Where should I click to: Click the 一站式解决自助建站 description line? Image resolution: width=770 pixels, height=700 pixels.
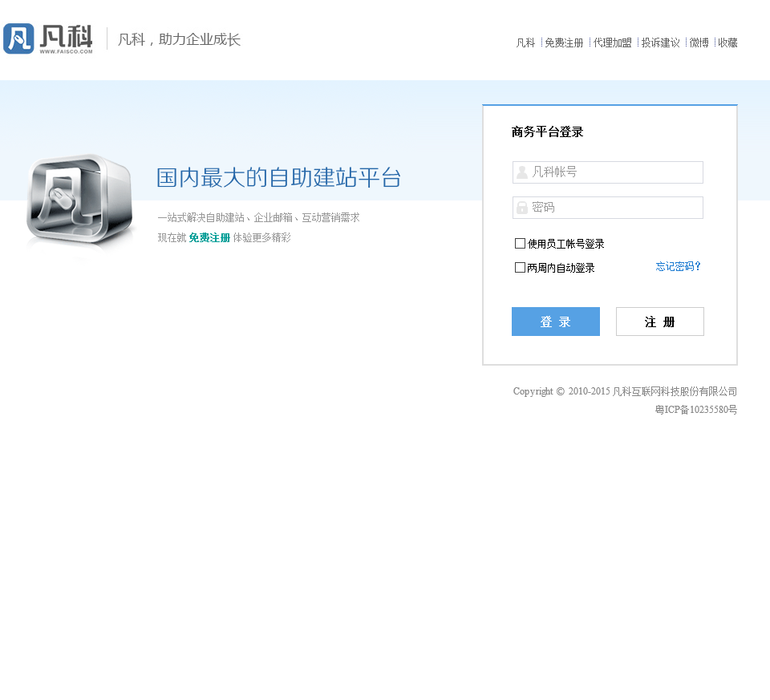pos(259,217)
